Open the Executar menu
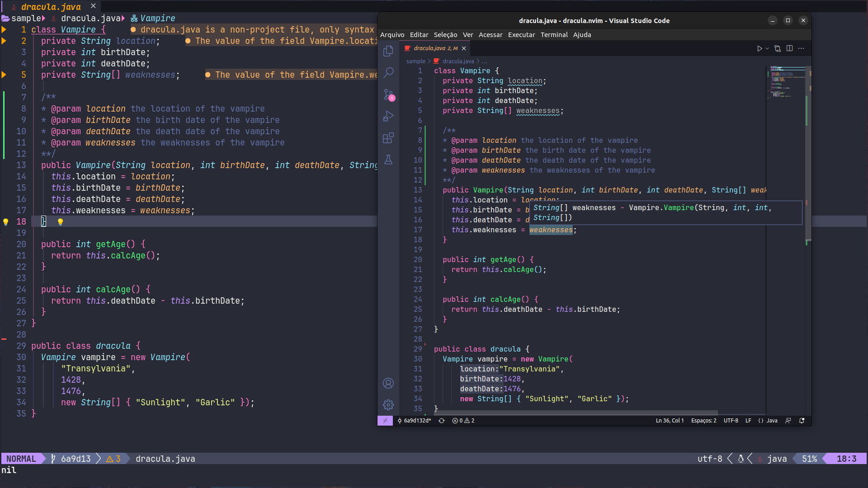The height and width of the screenshot is (488, 868). click(x=521, y=35)
